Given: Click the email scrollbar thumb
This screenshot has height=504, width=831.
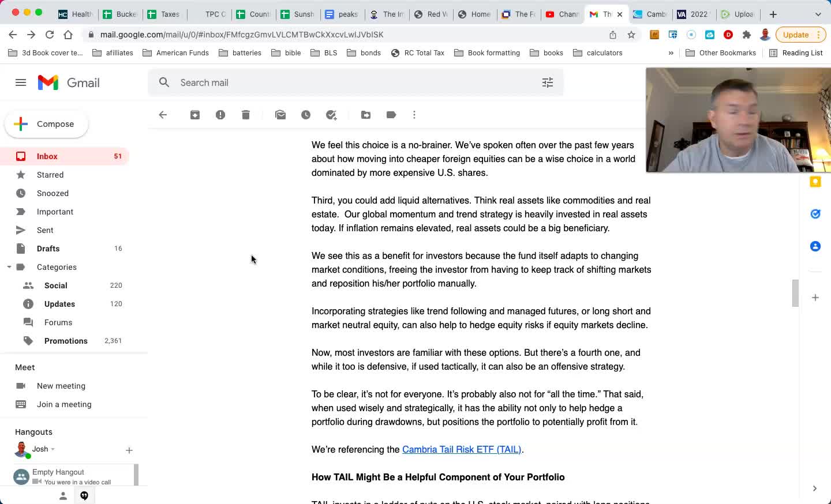Looking at the screenshot, I should pos(795,294).
